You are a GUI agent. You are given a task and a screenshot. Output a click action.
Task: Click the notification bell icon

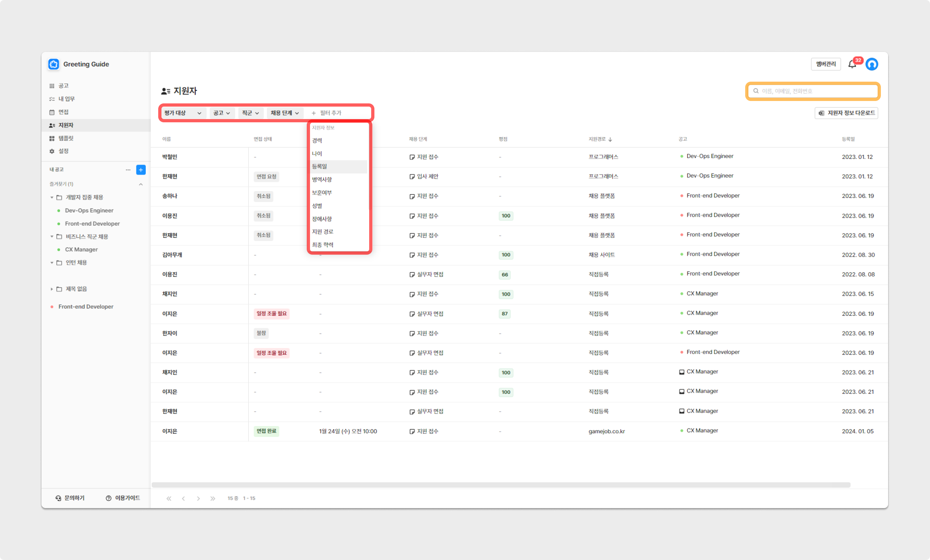[x=852, y=64]
